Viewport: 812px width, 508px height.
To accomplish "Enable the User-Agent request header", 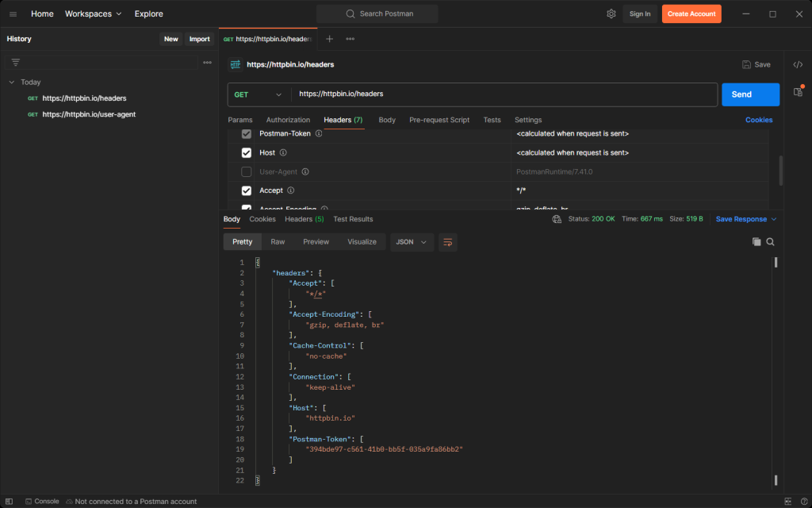I will coord(246,171).
